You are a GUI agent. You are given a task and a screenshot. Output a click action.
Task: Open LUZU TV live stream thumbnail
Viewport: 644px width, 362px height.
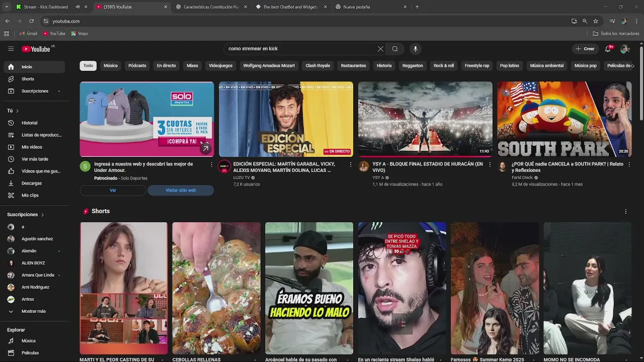point(286,119)
